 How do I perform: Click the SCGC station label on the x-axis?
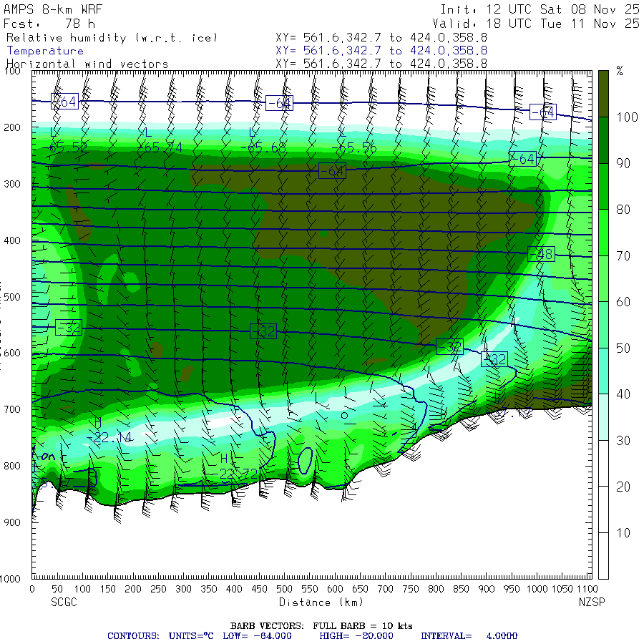coord(64,602)
